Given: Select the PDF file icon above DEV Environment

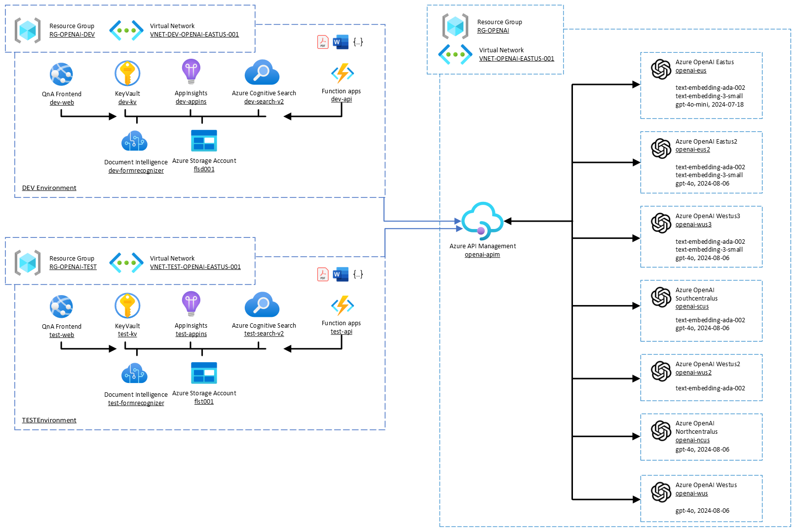Looking at the screenshot, I should coord(322,42).
